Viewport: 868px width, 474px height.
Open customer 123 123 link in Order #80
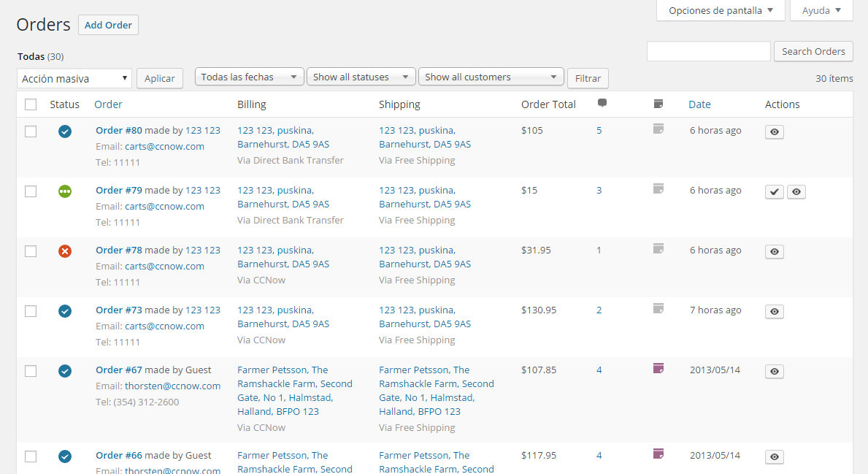tap(203, 130)
